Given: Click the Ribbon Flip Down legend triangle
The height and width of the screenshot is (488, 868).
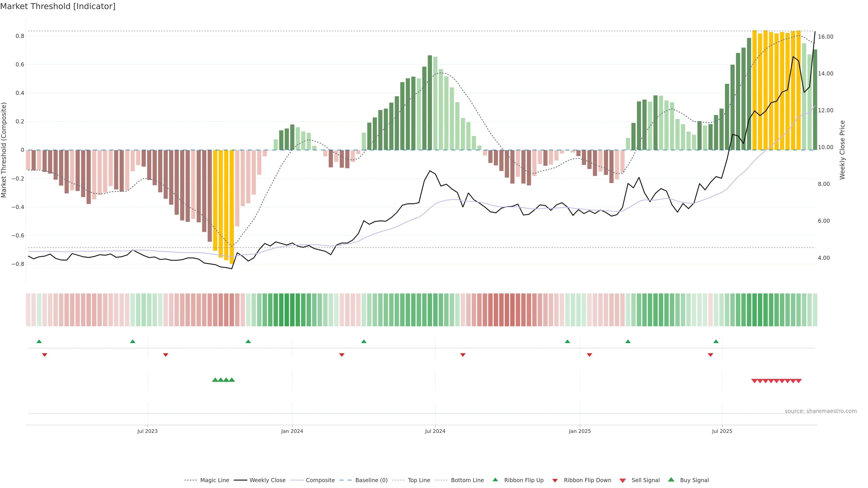Looking at the screenshot, I should (555, 481).
